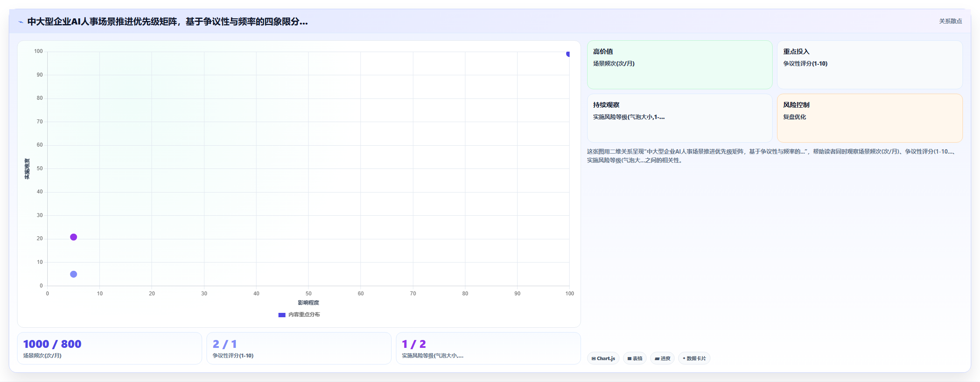Screen dimensions: 980x382
Task: Click 实施风险等级 text in 持续观察 card
Action: point(629,117)
